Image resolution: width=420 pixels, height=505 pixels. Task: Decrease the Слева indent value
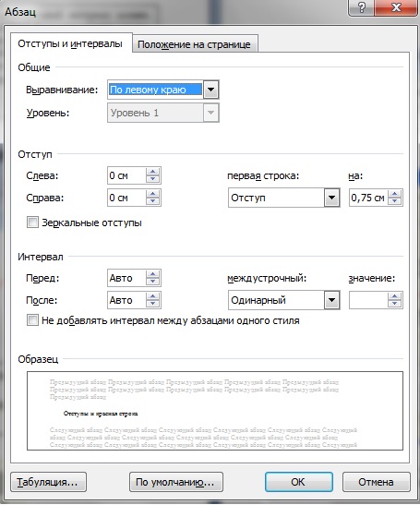pos(152,179)
